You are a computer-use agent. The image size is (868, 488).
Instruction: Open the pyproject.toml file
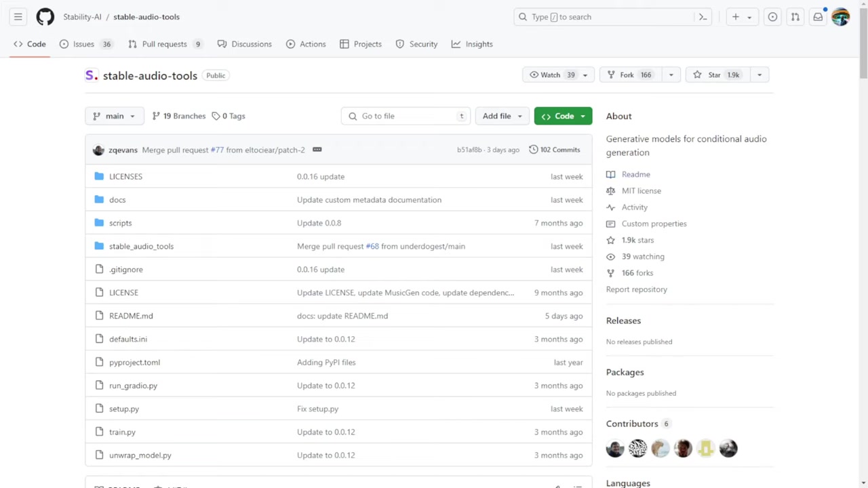[x=134, y=363]
